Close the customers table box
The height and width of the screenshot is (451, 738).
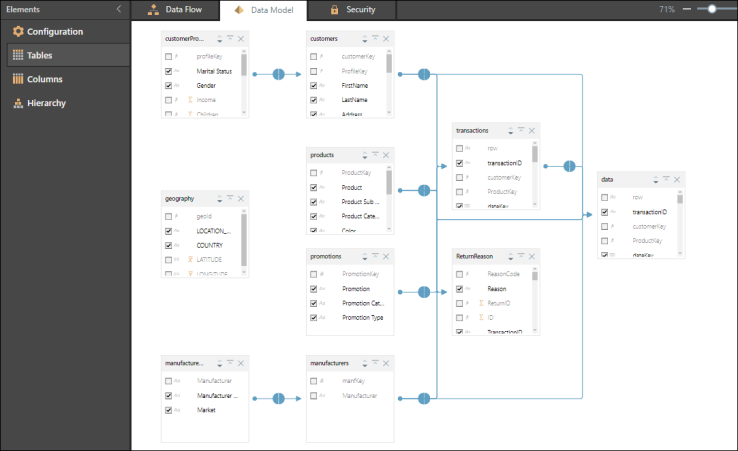[387, 38]
